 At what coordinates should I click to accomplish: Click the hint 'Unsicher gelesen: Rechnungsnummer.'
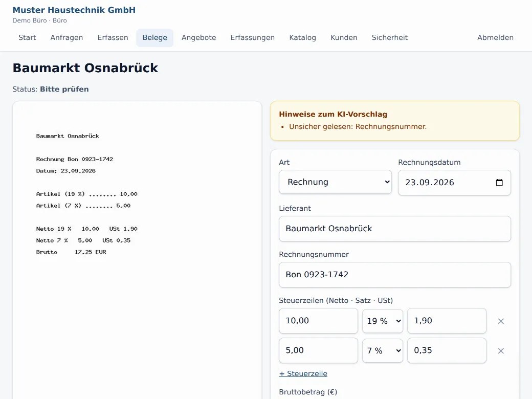[x=358, y=126]
